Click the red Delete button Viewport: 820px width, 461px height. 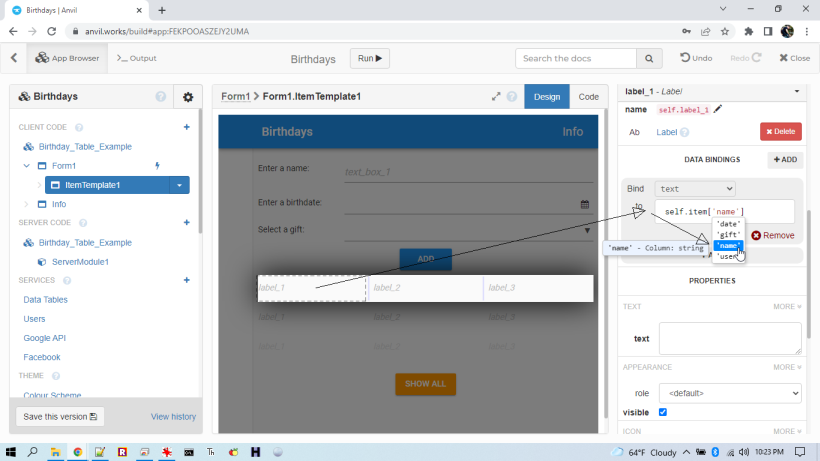(x=780, y=131)
